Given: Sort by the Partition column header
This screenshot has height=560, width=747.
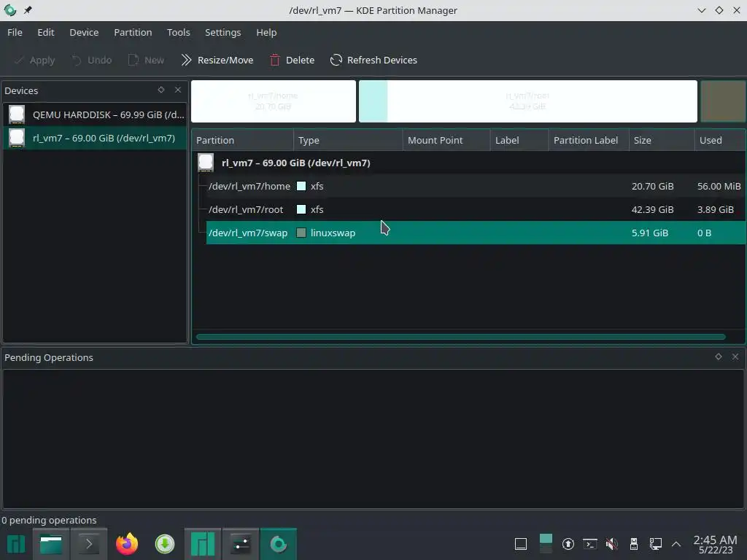Looking at the screenshot, I should [x=243, y=140].
